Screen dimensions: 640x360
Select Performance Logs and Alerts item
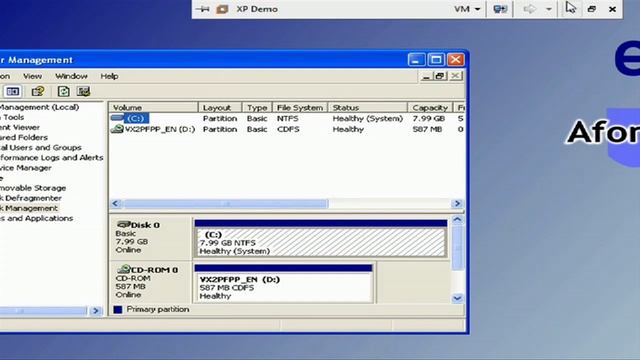click(x=51, y=158)
